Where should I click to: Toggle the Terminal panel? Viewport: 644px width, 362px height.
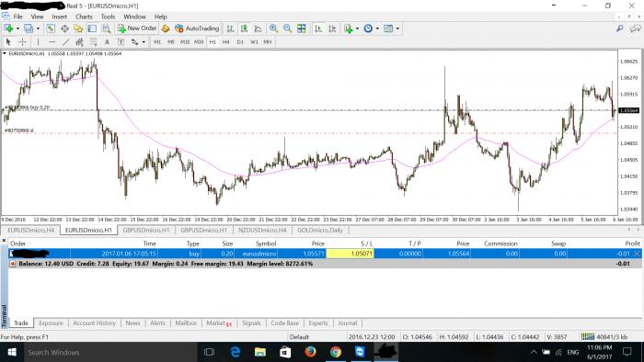coord(92,28)
